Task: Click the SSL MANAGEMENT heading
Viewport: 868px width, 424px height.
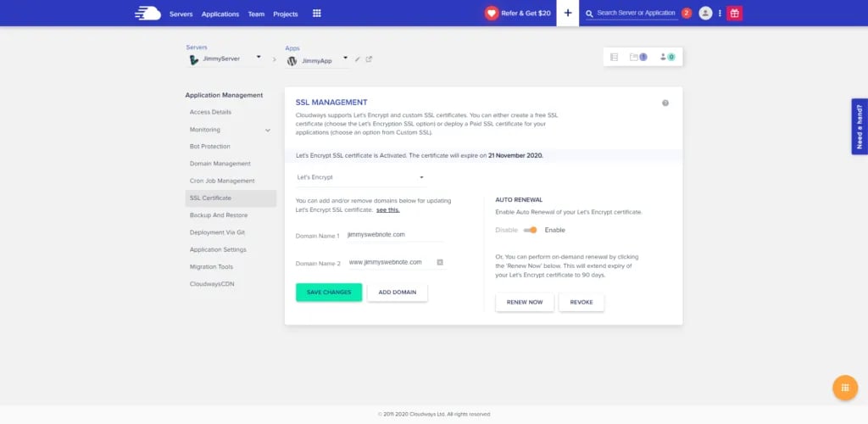Action: [x=331, y=103]
